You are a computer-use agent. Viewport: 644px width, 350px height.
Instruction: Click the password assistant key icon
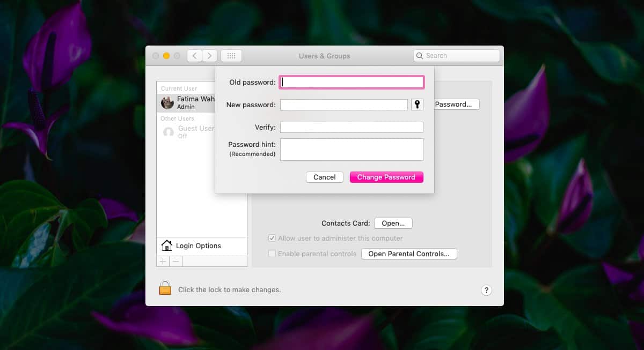[x=417, y=105]
